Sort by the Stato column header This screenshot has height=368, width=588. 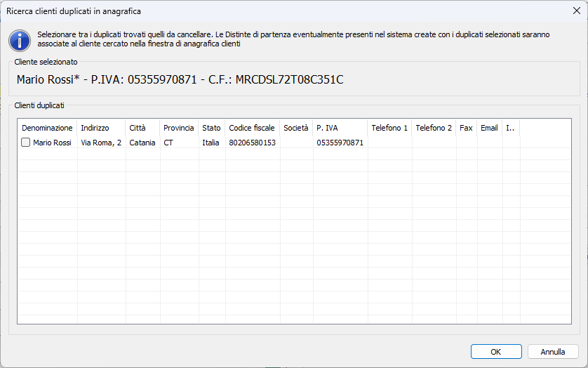tap(211, 128)
